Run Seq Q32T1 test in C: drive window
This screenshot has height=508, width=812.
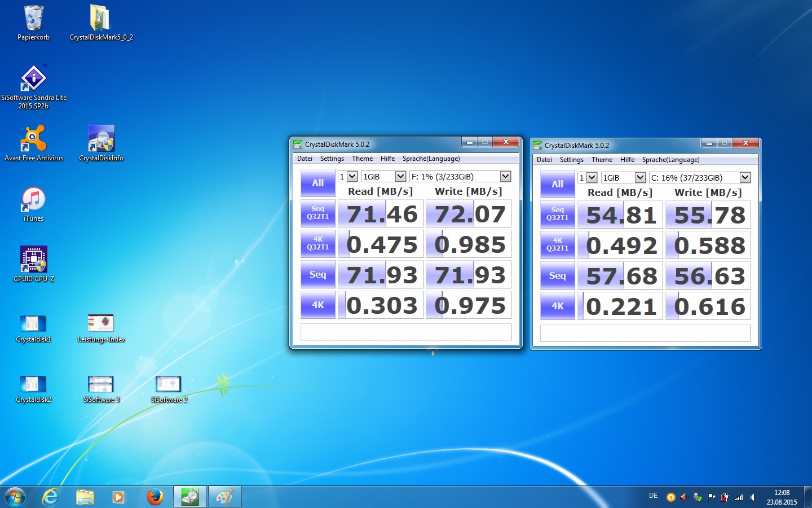tap(558, 214)
